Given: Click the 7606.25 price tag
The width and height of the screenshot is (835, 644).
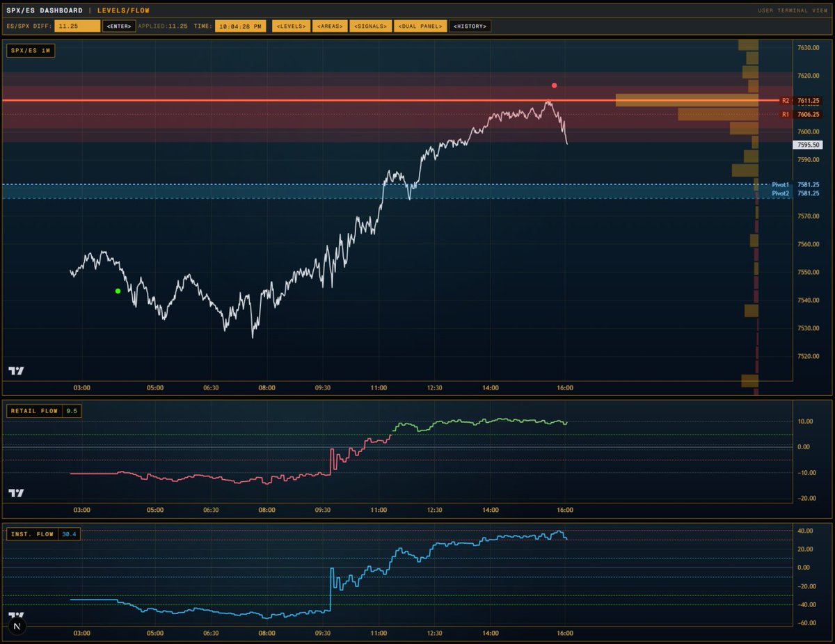Looking at the screenshot, I should [x=810, y=114].
